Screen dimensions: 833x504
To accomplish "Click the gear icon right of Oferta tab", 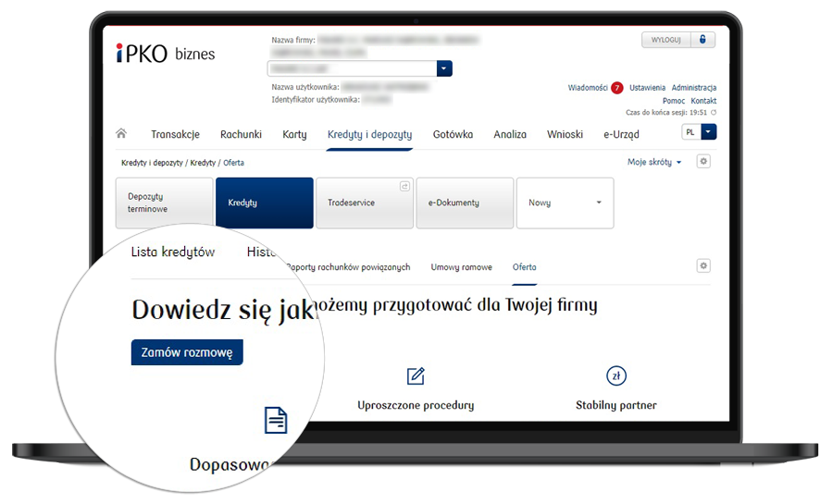I will tap(703, 266).
